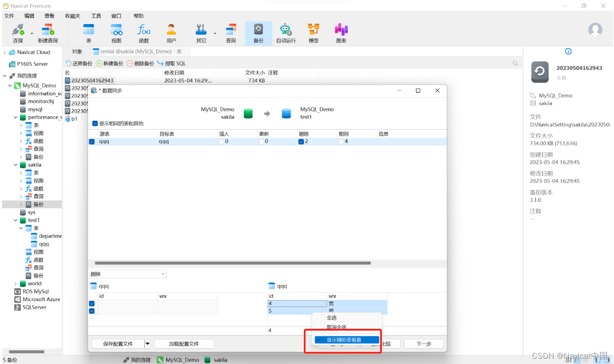Toggle 显示相同的表和其他 checkbox
The height and width of the screenshot is (364, 614).
[95, 123]
